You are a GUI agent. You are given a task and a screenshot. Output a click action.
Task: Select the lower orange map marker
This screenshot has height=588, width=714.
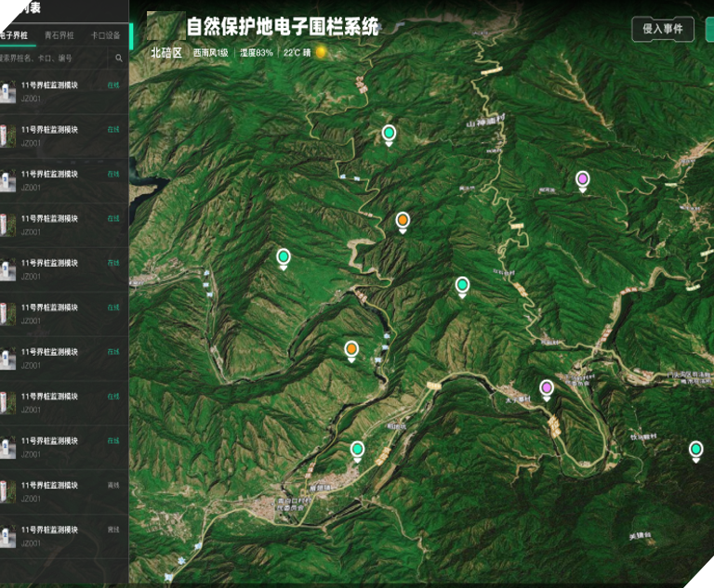click(351, 351)
